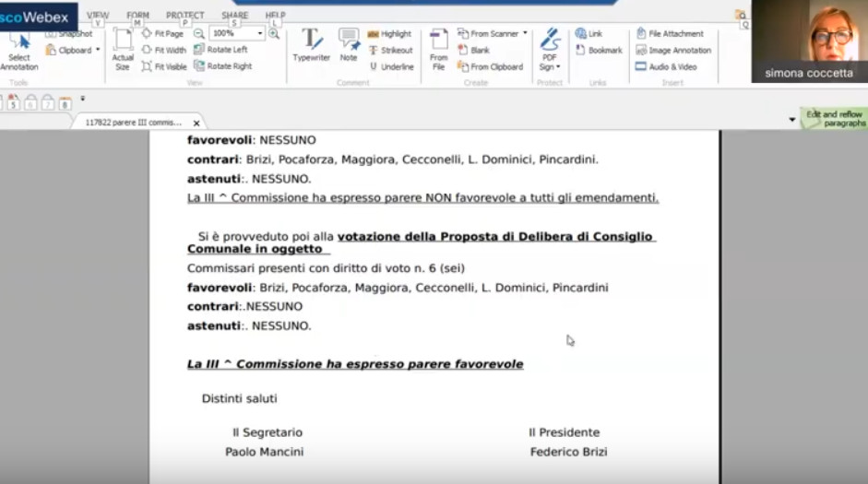868x484 pixels.
Task: Select the Underline tool
Action: [391, 67]
